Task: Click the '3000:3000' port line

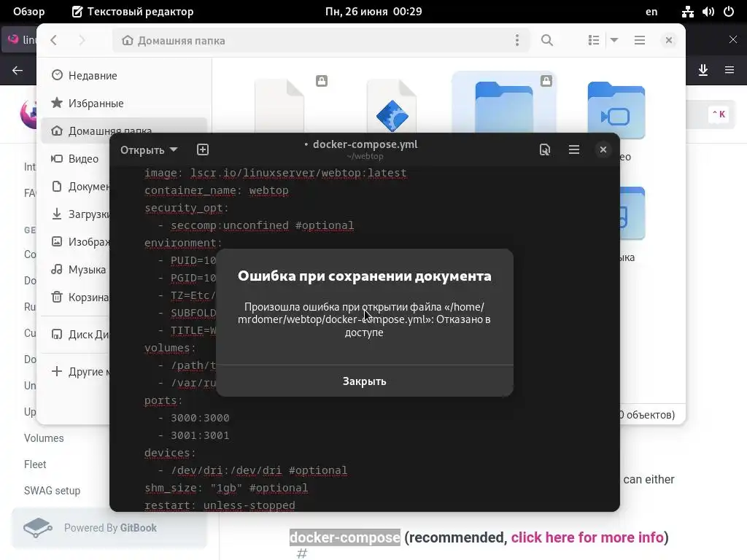Action: pos(200,418)
